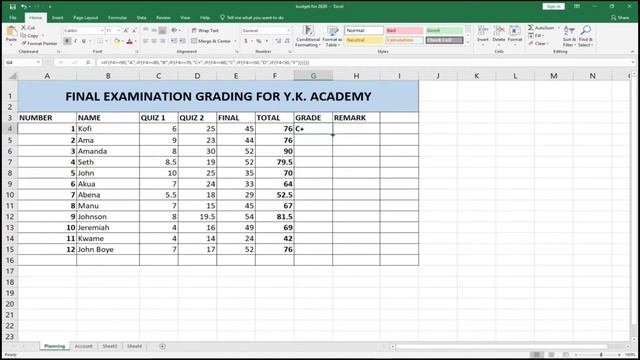The width and height of the screenshot is (640, 360).
Task: Apply percent style
Action: point(258,41)
